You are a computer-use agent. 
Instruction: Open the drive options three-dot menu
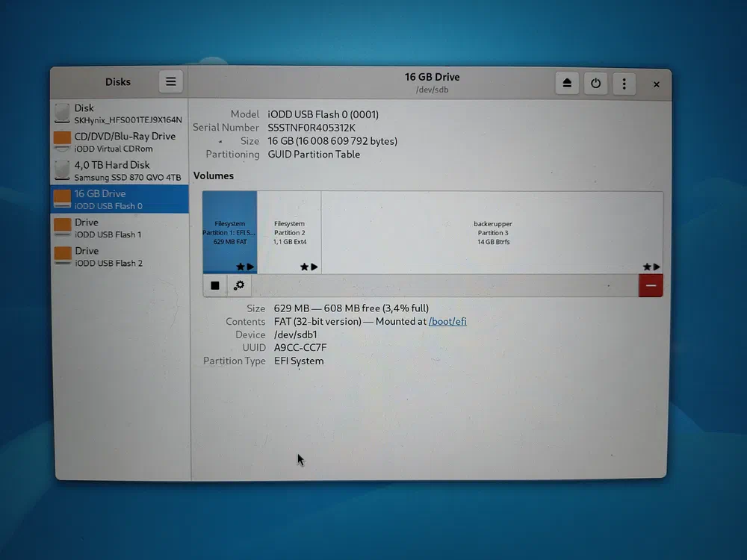click(x=624, y=84)
